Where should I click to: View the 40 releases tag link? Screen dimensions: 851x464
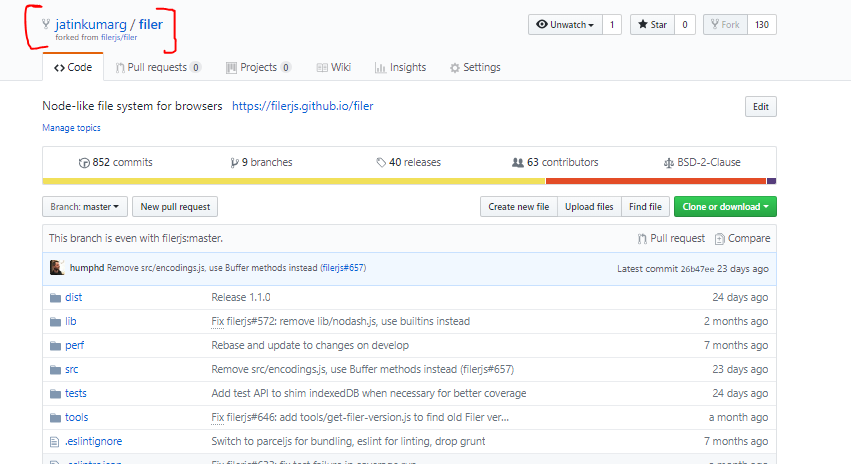[x=408, y=162]
